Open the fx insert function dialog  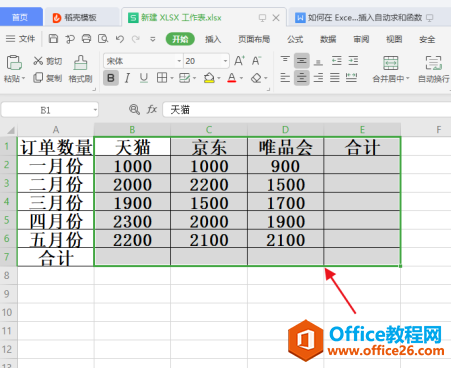(x=152, y=109)
